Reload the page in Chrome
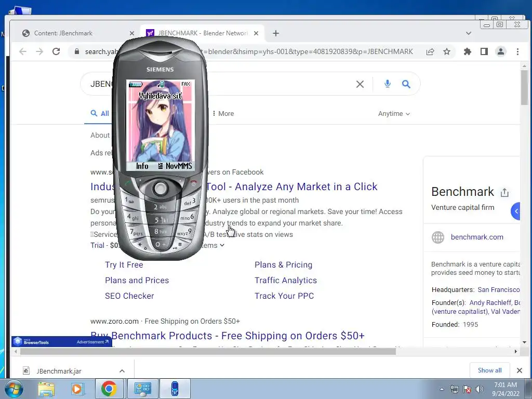 [x=56, y=51]
